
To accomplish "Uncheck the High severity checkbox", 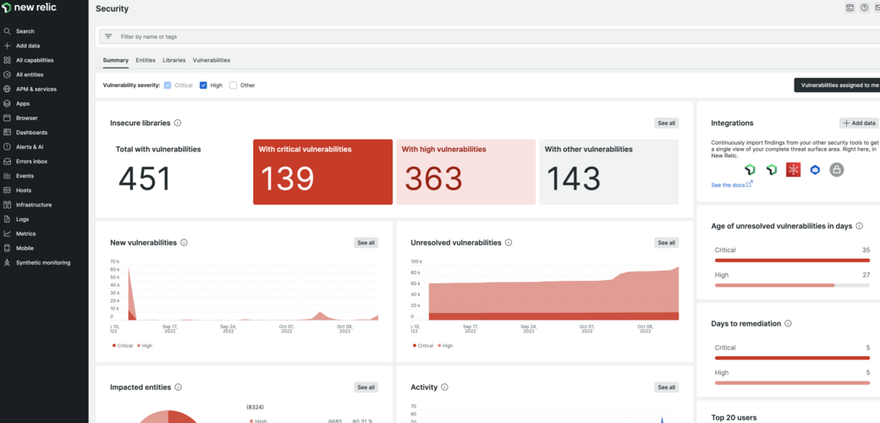I will pyautogui.click(x=203, y=85).
